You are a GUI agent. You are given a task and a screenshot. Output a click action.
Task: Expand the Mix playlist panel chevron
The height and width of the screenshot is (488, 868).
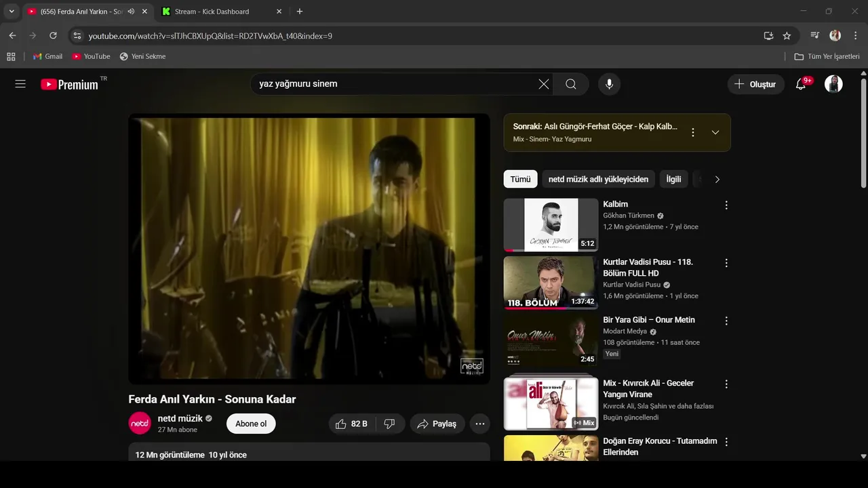coord(715,132)
